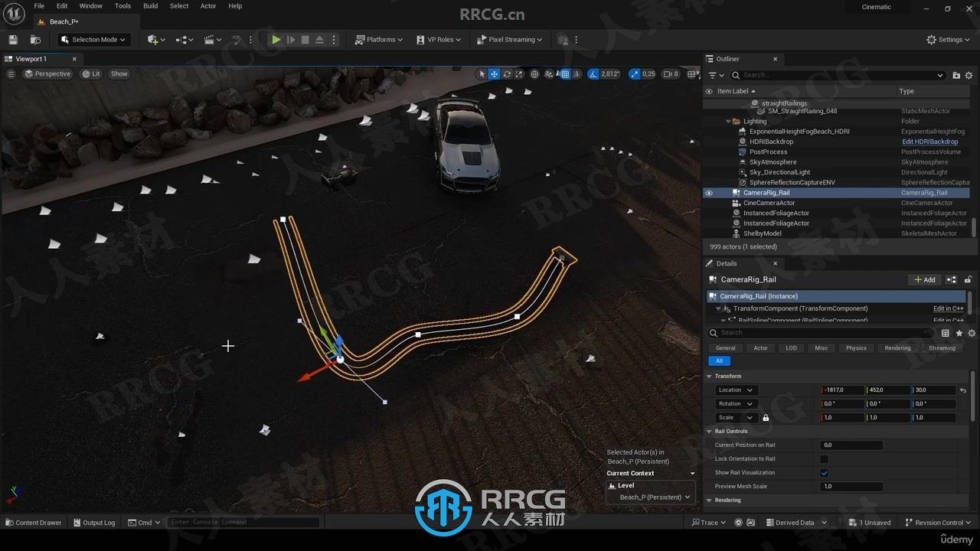Viewport: 980px width, 551px height.
Task: Open surface snapping options icon
Action: [x=550, y=74]
